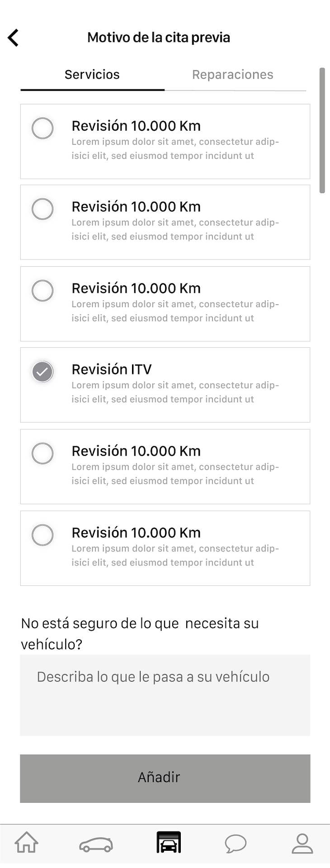Click the last Revisión 10.000 Km card title
Viewport: 330px width, 868px height.
tap(136, 533)
